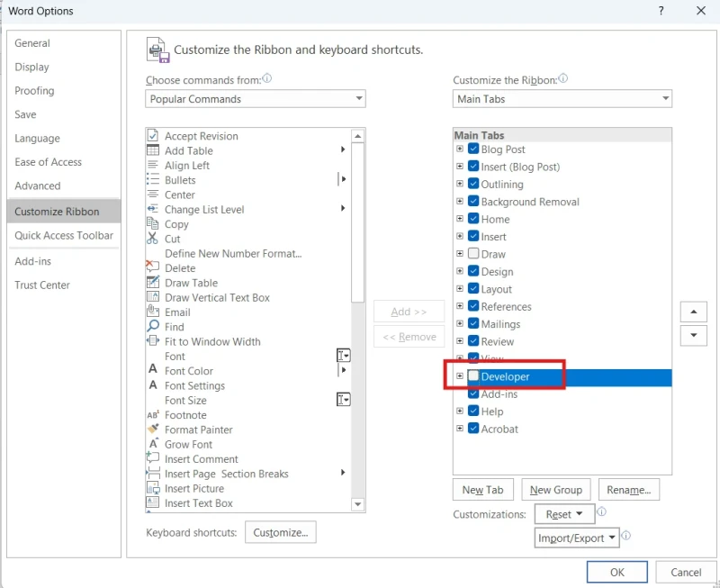Viewport: 720px width, 588px height.
Task: Click the commands list scrollbar track
Action: [x=357, y=400]
